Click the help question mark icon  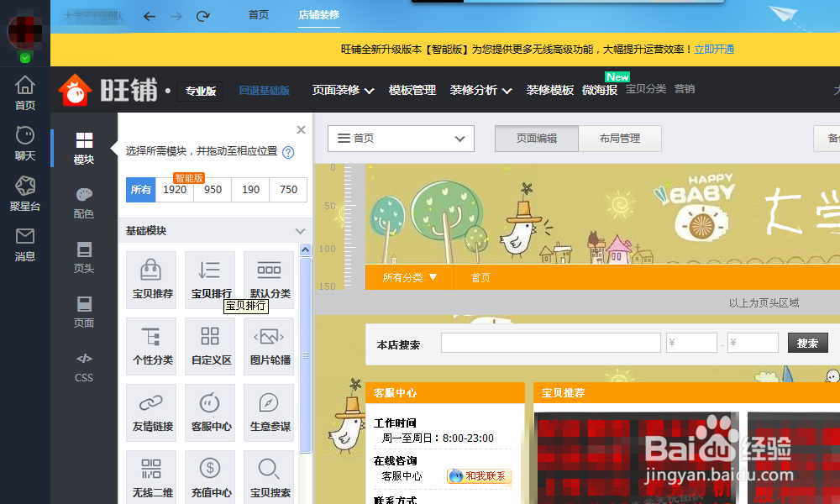click(288, 153)
